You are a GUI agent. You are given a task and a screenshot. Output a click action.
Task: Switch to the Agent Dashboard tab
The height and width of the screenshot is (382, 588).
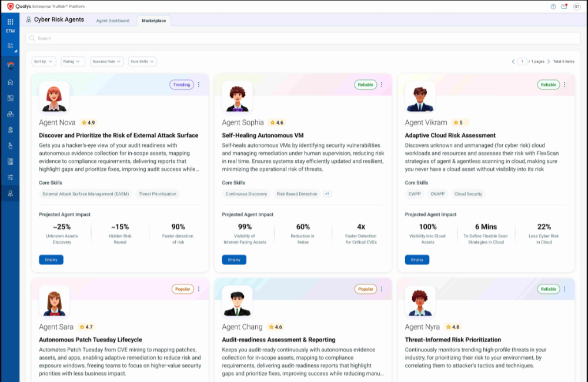point(113,21)
